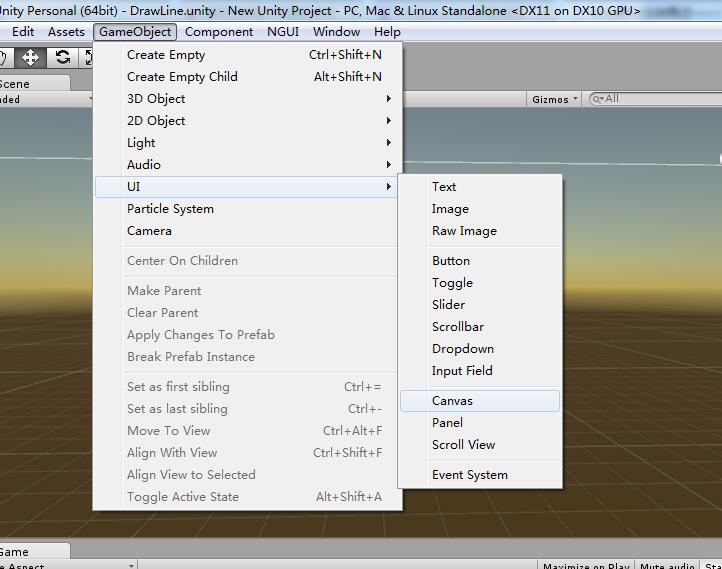Create a Camera object
This screenshot has height=569, width=722.
pyautogui.click(x=248, y=231)
